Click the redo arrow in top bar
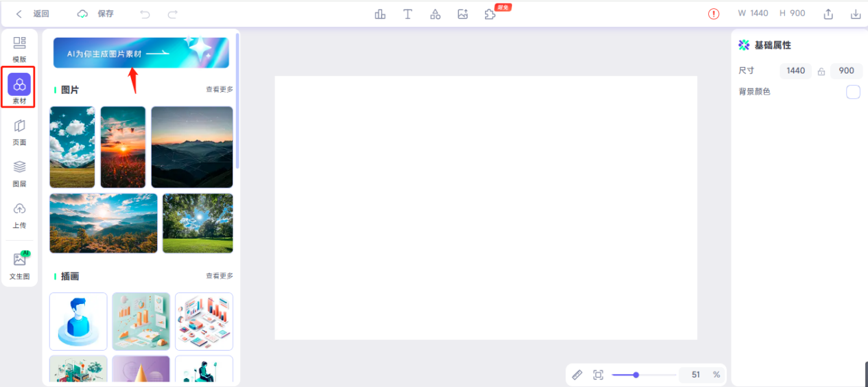 [173, 14]
